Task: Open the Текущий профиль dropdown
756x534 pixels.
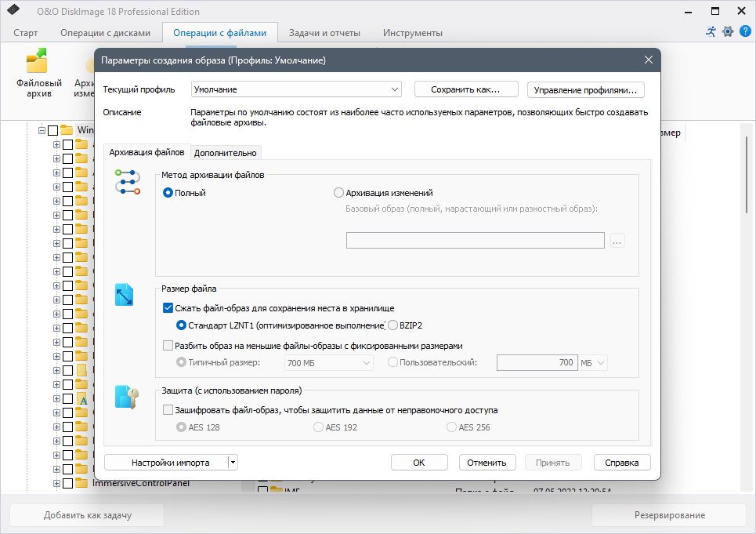Action: (x=296, y=89)
